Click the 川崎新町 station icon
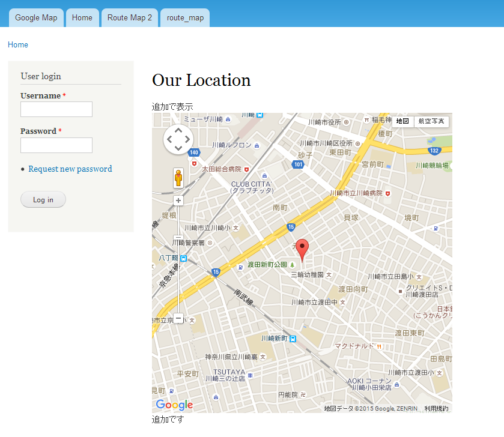Viewport: 504px width, 437px height. pos(293,339)
